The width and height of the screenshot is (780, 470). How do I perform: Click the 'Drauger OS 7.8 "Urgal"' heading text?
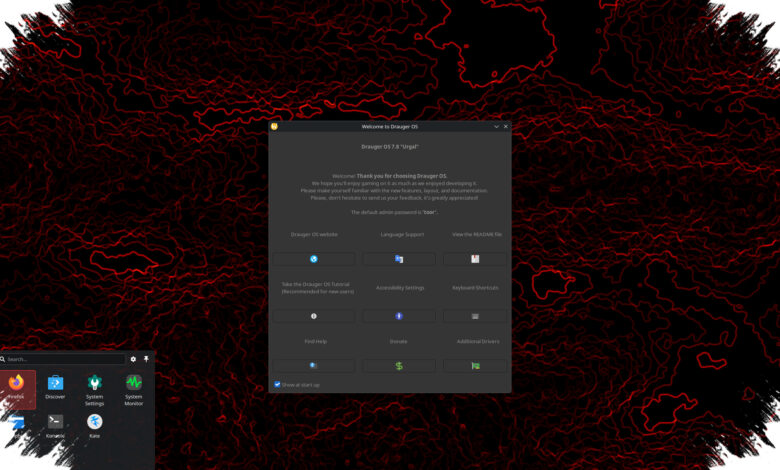[390, 147]
